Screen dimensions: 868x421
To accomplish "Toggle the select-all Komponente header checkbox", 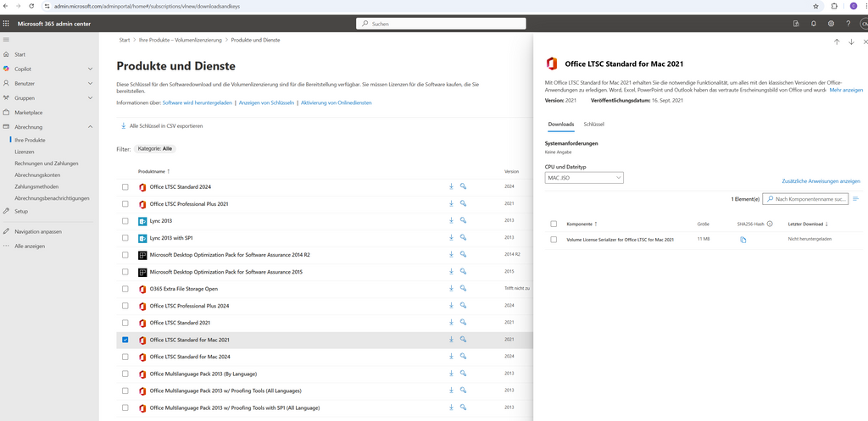I will coord(554,224).
